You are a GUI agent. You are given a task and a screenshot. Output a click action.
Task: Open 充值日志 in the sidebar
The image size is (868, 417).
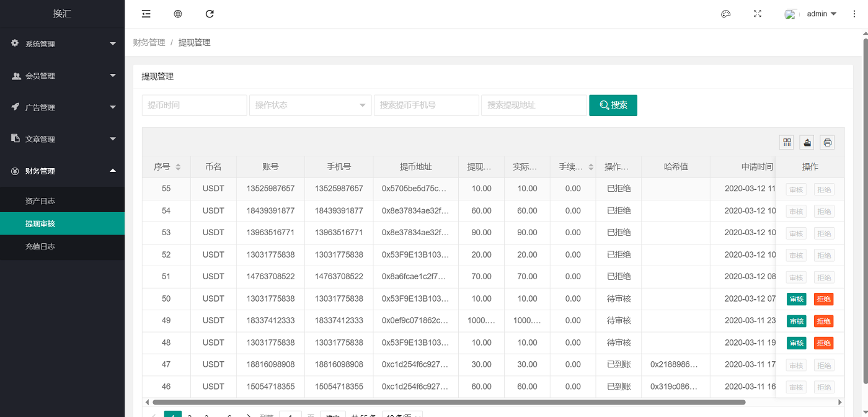40,246
